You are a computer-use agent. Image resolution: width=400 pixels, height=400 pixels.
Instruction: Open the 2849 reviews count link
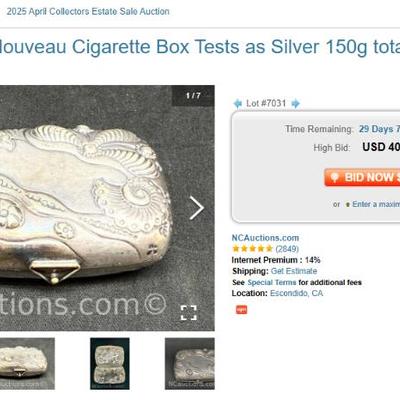[x=287, y=249]
